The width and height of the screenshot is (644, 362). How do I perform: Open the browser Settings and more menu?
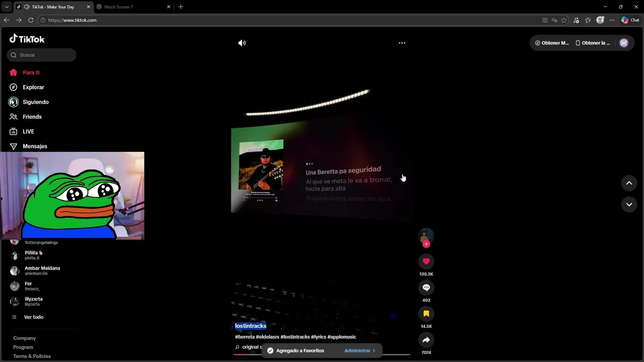point(612,20)
